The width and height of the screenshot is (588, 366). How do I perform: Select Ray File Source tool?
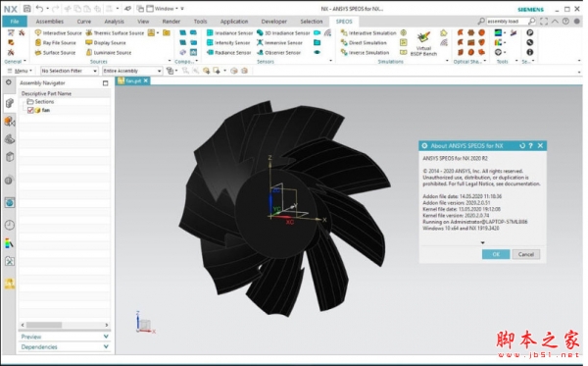(56, 43)
